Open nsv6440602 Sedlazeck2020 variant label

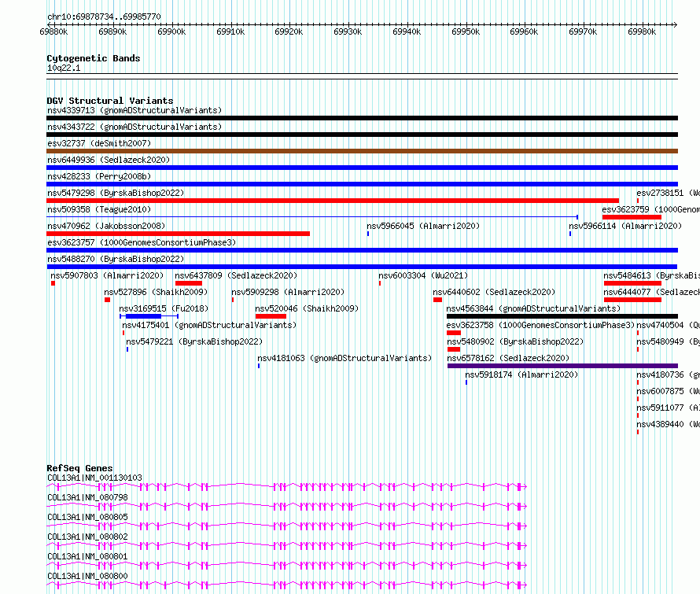(x=494, y=292)
